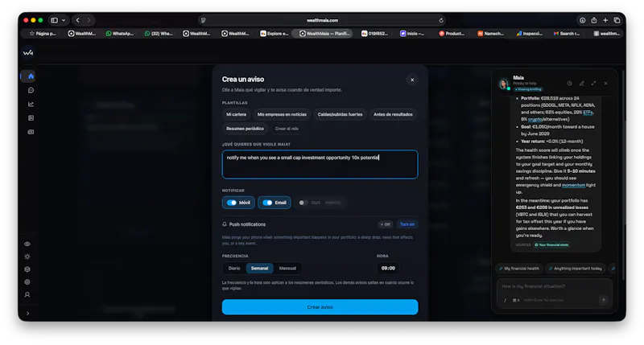This screenshot has height=345, width=644.
Task: Expand the sidebar with the bottom chevron
Action: [x=27, y=314]
